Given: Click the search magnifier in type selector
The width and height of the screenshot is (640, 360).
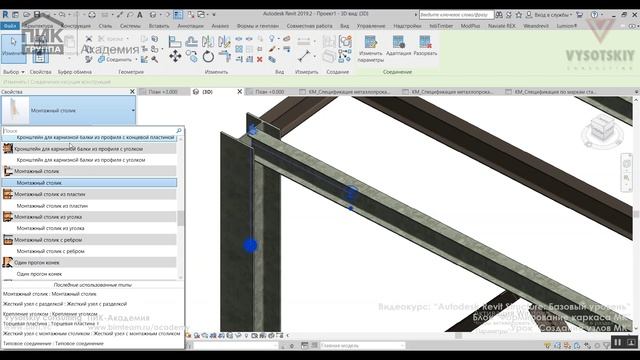Looking at the screenshot, I should pyautogui.click(x=179, y=131).
